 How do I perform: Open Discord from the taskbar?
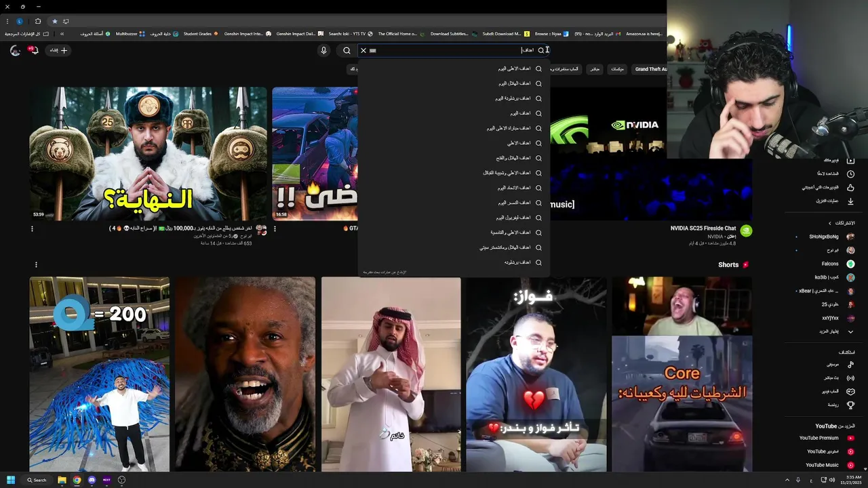pos(92,480)
